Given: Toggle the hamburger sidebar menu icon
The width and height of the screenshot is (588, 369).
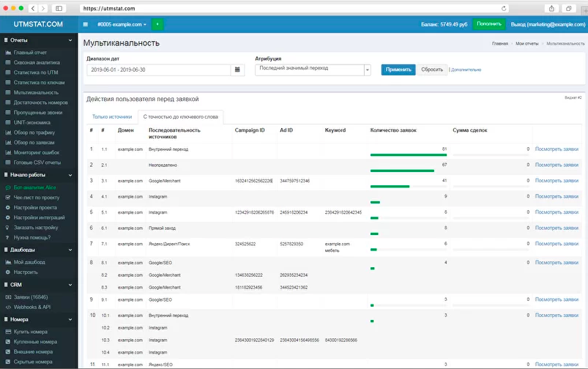Looking at the screenshot, I should pyautogui.click(x=86, y=24).
